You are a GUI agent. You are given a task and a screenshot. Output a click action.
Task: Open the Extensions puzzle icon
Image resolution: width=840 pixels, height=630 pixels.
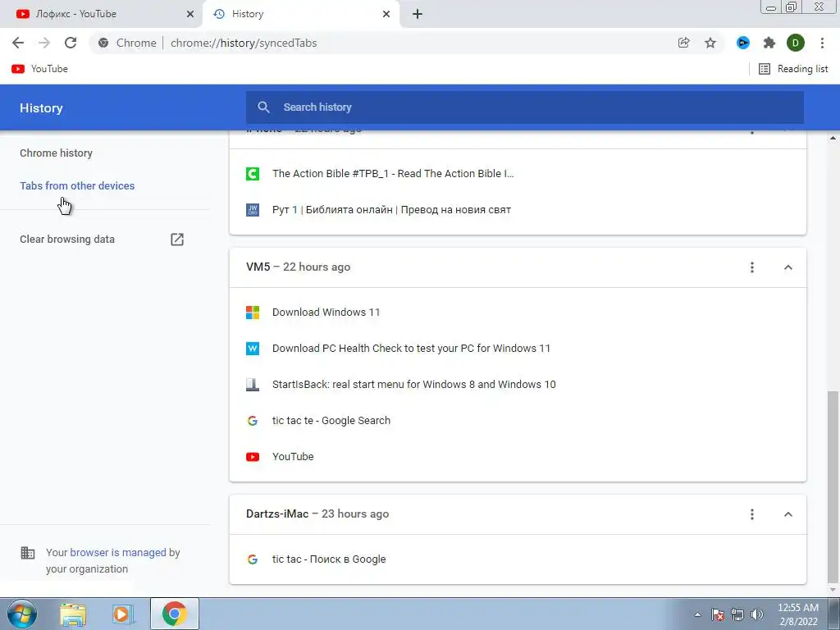point(769,43)
